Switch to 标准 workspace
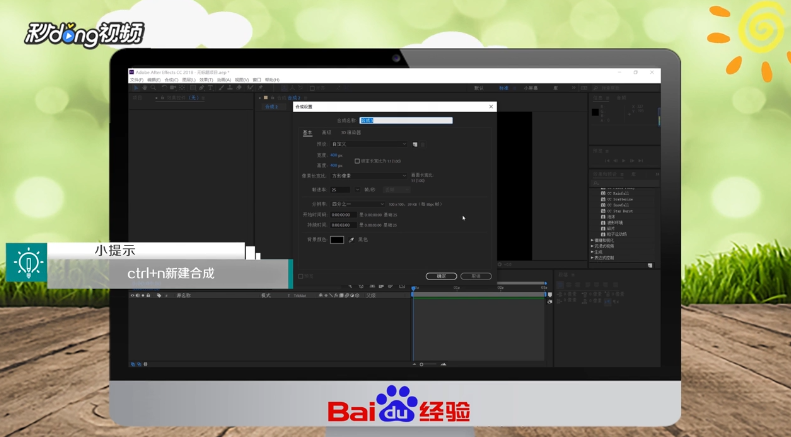 tap(504, 88)
